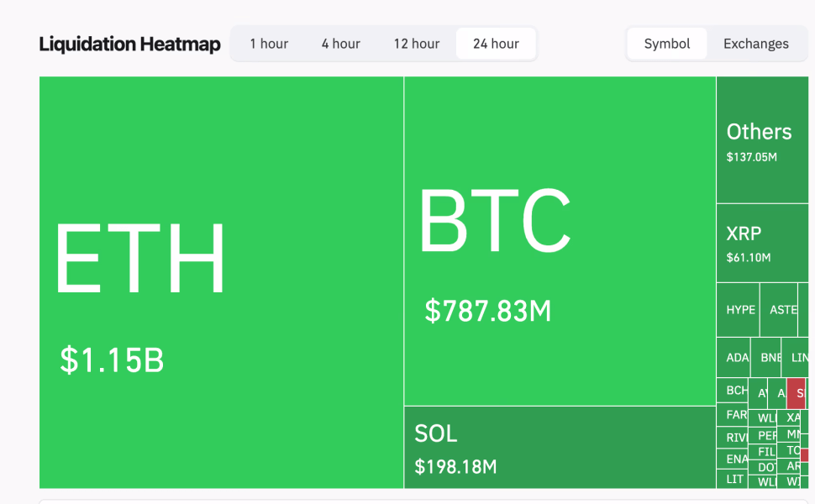Screen dimensions: 815x504
Task: Switch the heatmap to Exchanges view
Action: coord(755,44)
